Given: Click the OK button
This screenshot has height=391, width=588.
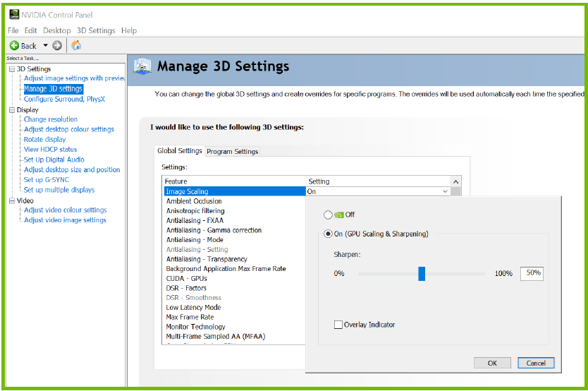Looking at the screenshot, I should pos(492,363).
